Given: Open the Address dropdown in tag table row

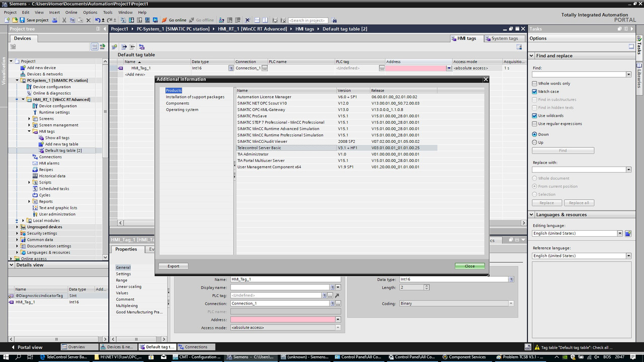Looking at the screenshot, I should (449, 68).
